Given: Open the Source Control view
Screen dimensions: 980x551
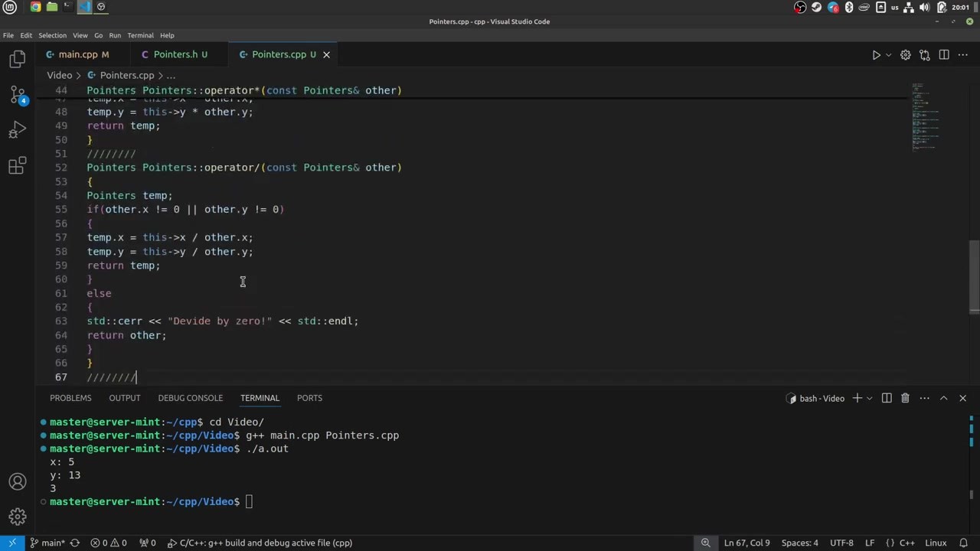Looking at the screenshot, I should (17, 95).
